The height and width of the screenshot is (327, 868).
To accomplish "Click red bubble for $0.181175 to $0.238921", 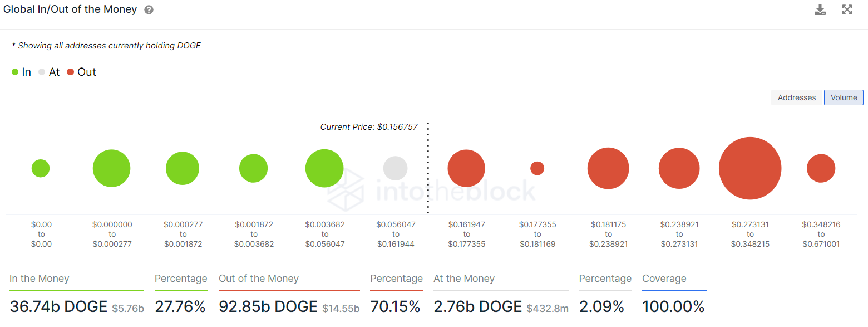I will click(x=608, y=168).
